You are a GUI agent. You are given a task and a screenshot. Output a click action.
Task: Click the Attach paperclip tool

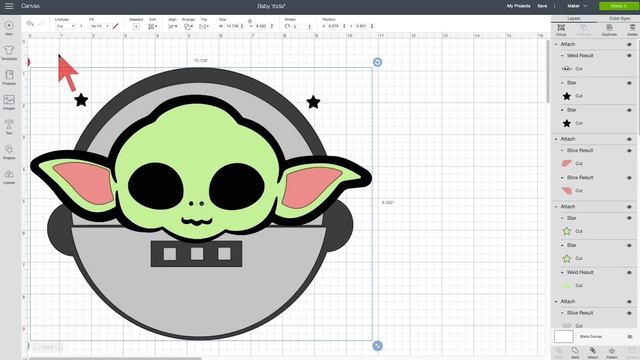coord(593,353)
